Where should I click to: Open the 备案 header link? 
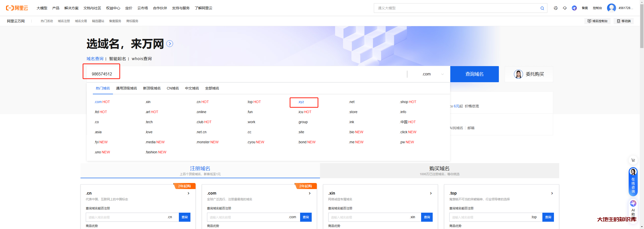(585, 8)
